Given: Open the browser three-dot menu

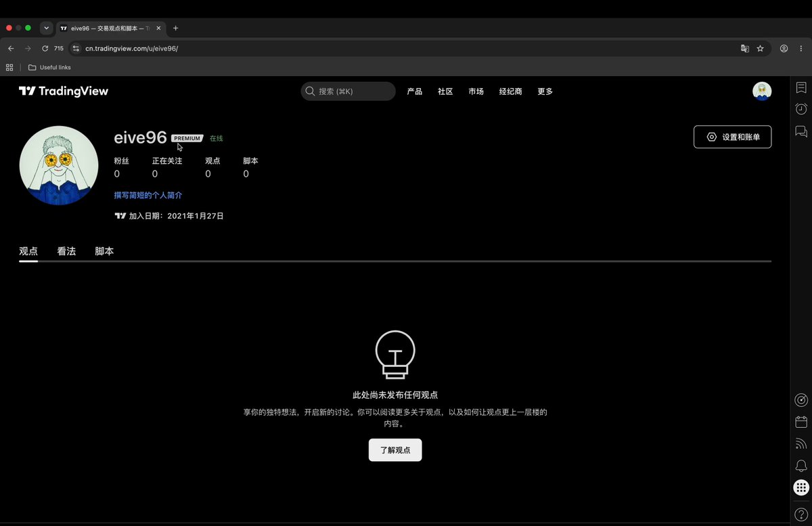Looking at the screenshot, I should 801,49.
